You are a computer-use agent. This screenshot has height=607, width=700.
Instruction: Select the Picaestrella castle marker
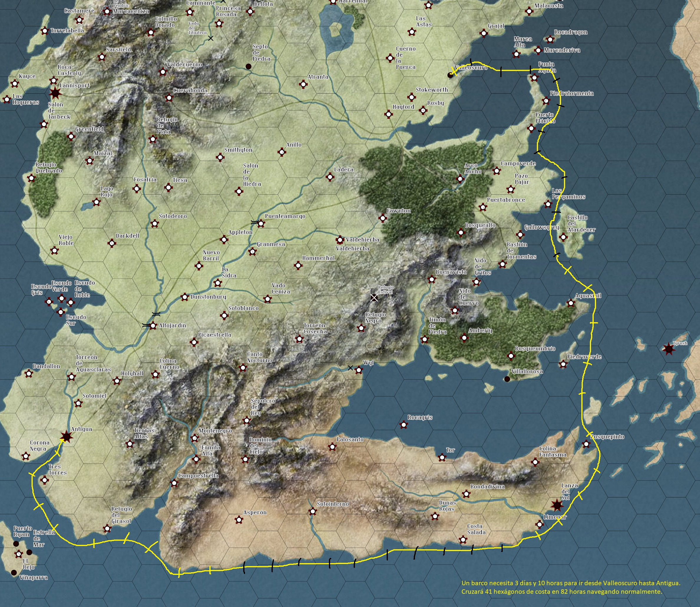[x=194, y=342]
